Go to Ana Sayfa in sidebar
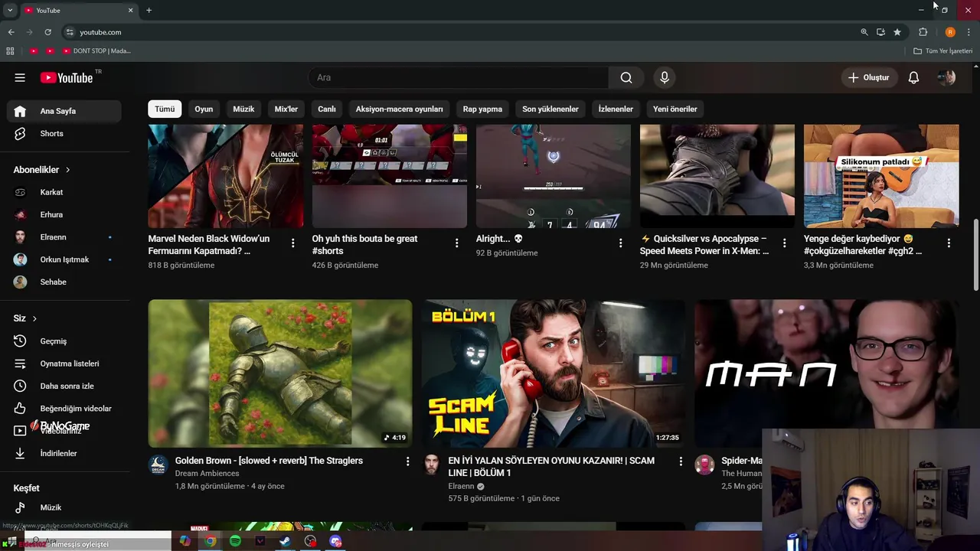 click(x=64, y=111)
